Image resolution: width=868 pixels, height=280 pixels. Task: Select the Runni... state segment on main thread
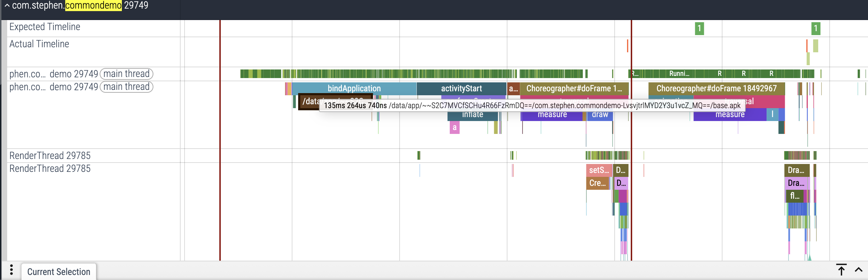point(679,74)
